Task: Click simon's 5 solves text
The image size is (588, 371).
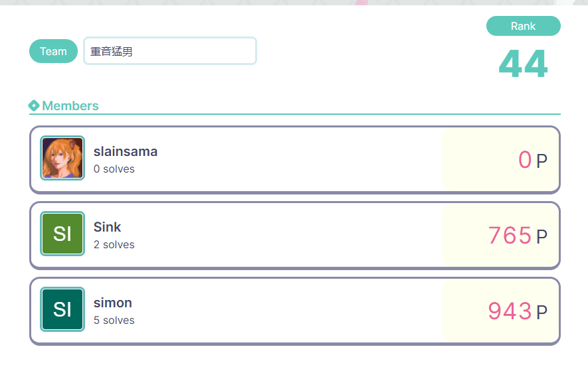Action: click(114, 321)
